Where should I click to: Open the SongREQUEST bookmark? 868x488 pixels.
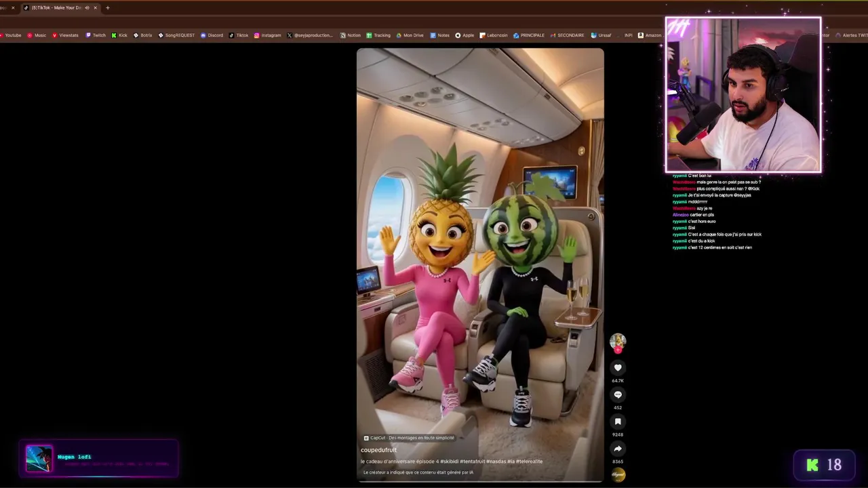pyautogui.click(x=176, y=35)
